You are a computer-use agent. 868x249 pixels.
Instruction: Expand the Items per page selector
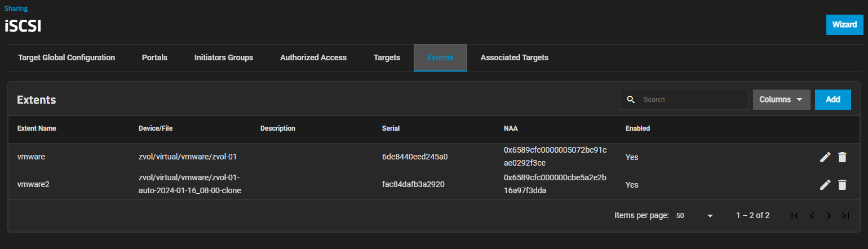[694, 216]
